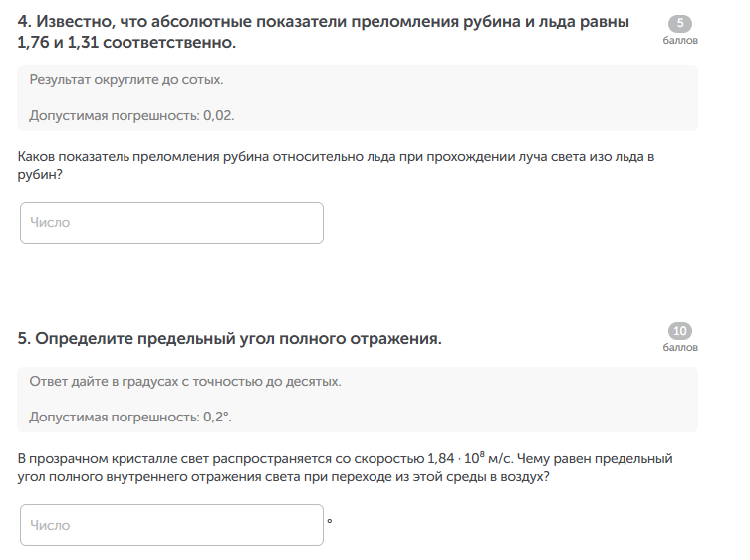This screenshot has height=560, width=750.
Task: Click the text "Допустимая погрешность: 0,02."
Action: click(x=131, y=115)
